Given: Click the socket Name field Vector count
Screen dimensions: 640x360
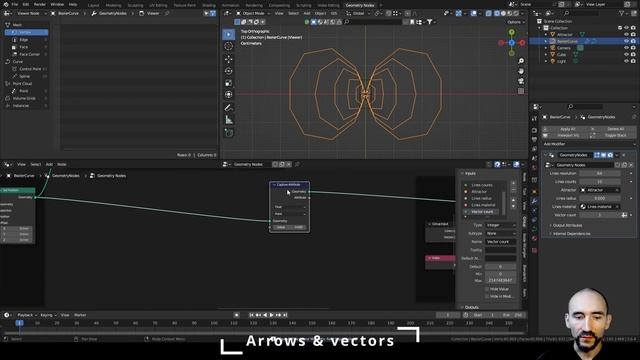Looking at the screenshot, I should pos(500,242).
